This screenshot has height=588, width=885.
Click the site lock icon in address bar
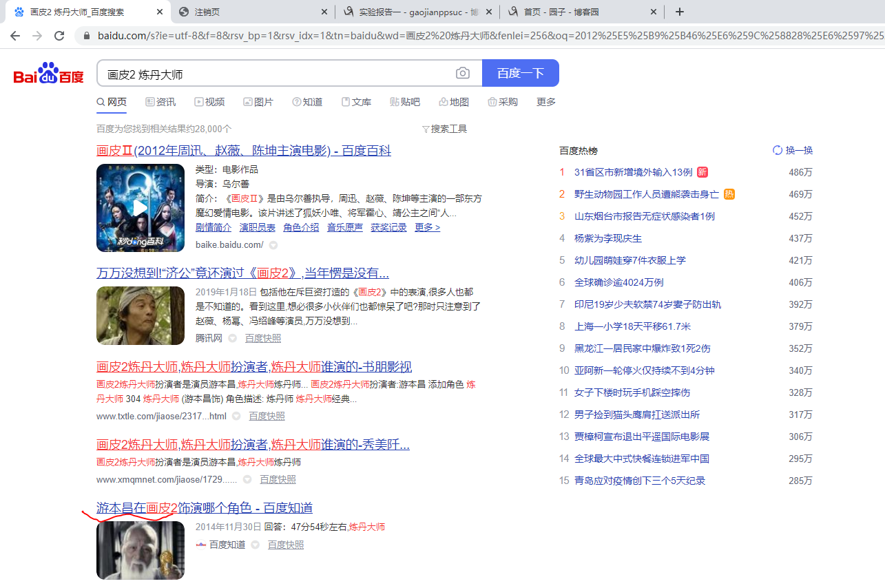click(87, 35)
